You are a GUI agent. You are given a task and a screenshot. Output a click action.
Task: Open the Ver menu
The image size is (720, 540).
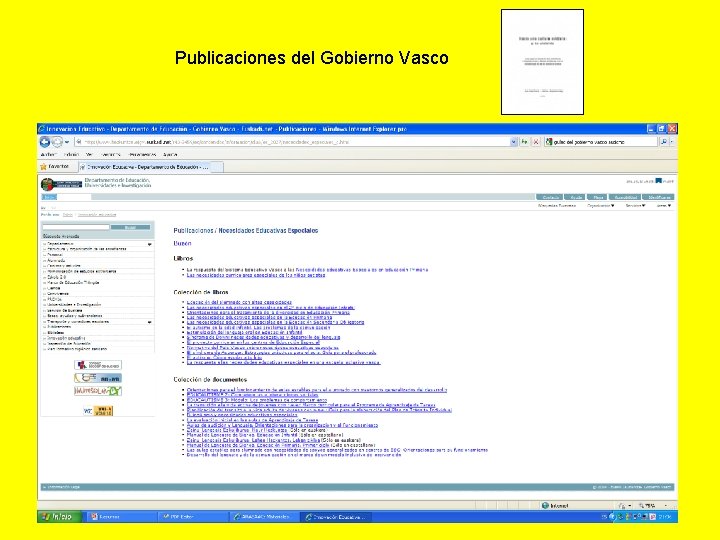pyautogui.click(x=90, y=155)
